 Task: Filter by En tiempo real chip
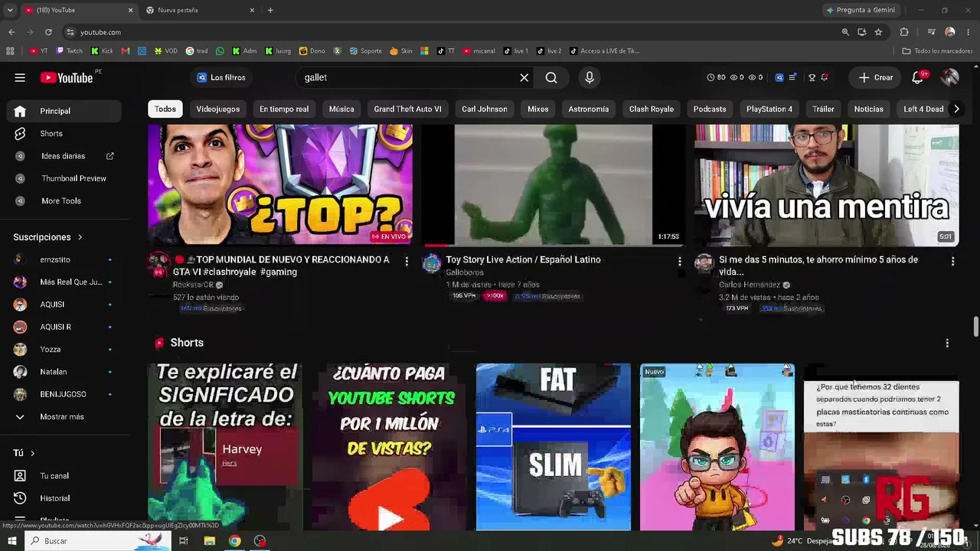coord(284,109)
